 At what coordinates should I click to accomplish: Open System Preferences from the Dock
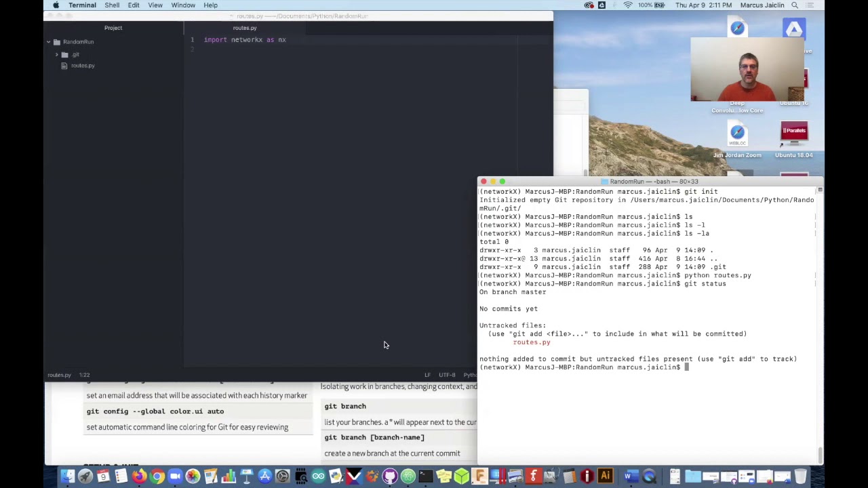point(283,476)
